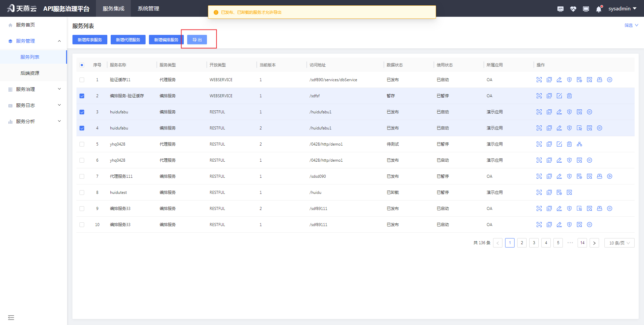The width and height of the screenshot is (644, 325).
Task: Open 后端资源 in the sidebar
Action: coord(30,73)
